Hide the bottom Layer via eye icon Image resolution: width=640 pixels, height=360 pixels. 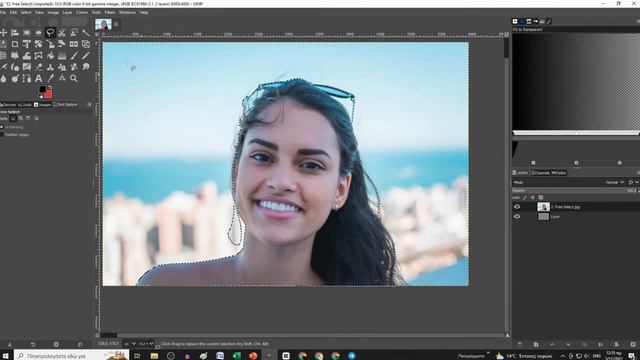tap(517, 216)
